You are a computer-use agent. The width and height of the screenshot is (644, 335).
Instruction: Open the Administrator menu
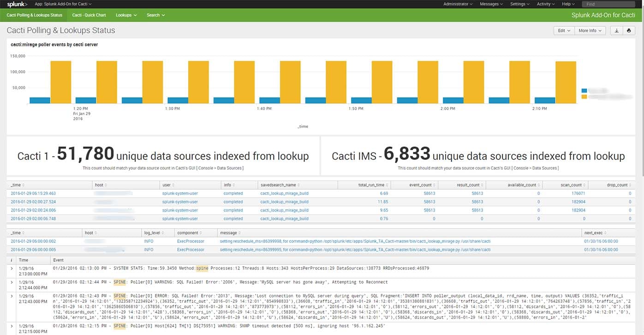458,4
